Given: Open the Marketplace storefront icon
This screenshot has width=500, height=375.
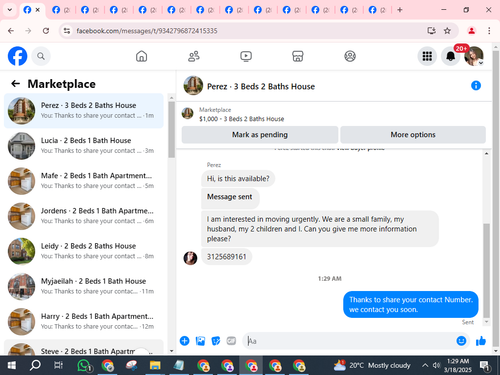Looking at the screenshot, I should tap(298, 56).
